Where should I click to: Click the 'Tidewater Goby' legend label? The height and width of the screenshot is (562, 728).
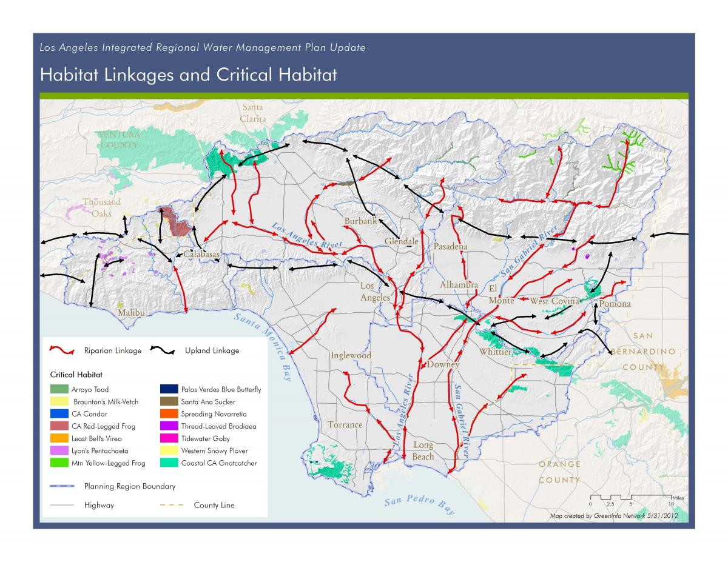pyautogui.click(x=206, y=438)
